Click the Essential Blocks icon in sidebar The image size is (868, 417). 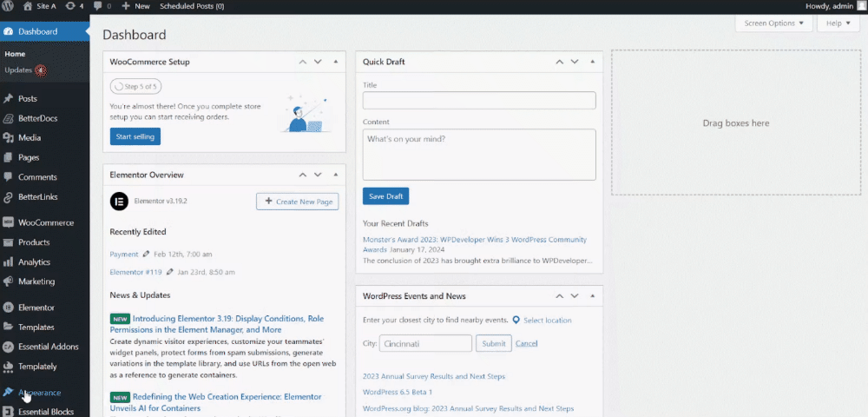(8, 412)
